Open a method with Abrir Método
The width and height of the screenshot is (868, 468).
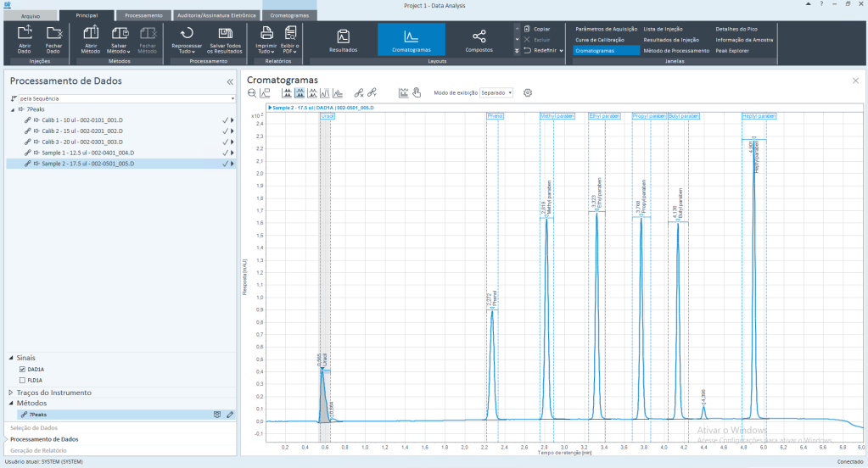[x=91, y=39]
